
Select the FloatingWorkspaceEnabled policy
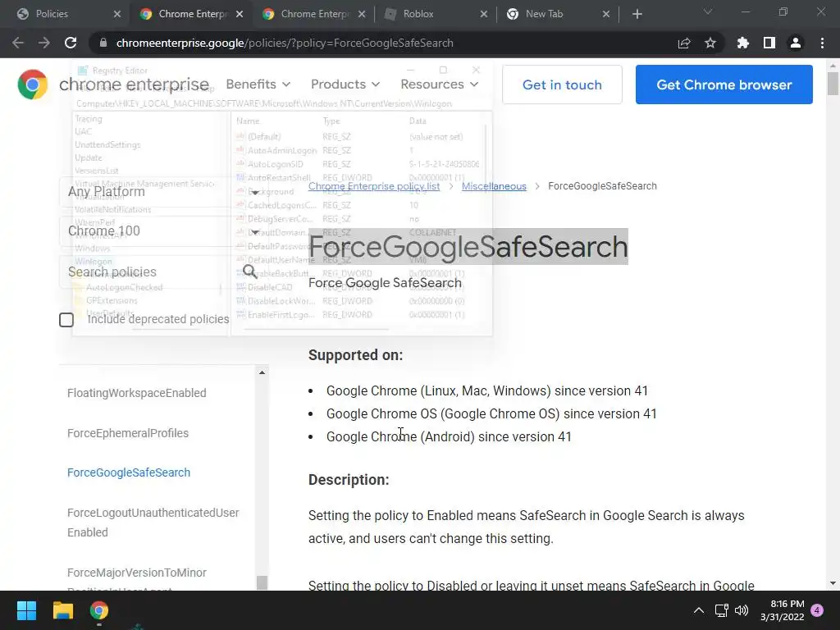click(137, 393)
